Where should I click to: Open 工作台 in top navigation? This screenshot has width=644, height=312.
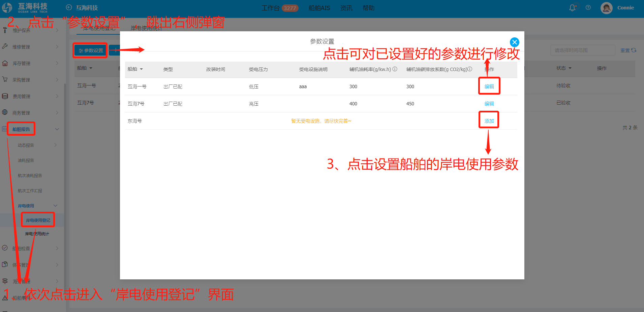point(270,8)
